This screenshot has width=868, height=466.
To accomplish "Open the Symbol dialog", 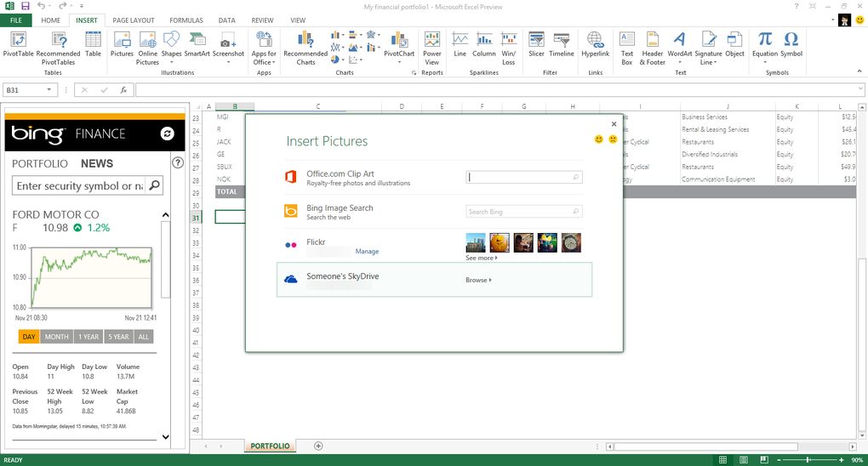I will [x=791, y=44].
